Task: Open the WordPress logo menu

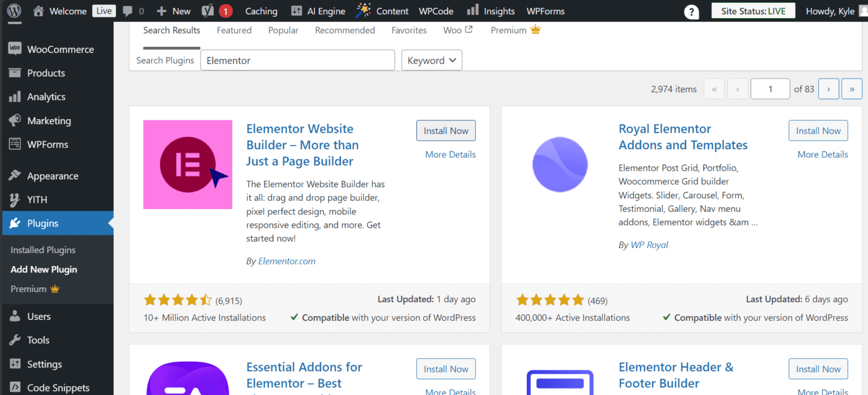Action: pos(14,10)
